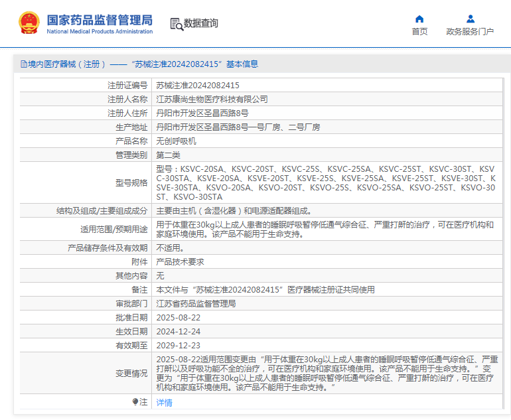Click the 数据查询 magnifier icon
This screenshot has height=420, width=511.
[x=176, y=24]
